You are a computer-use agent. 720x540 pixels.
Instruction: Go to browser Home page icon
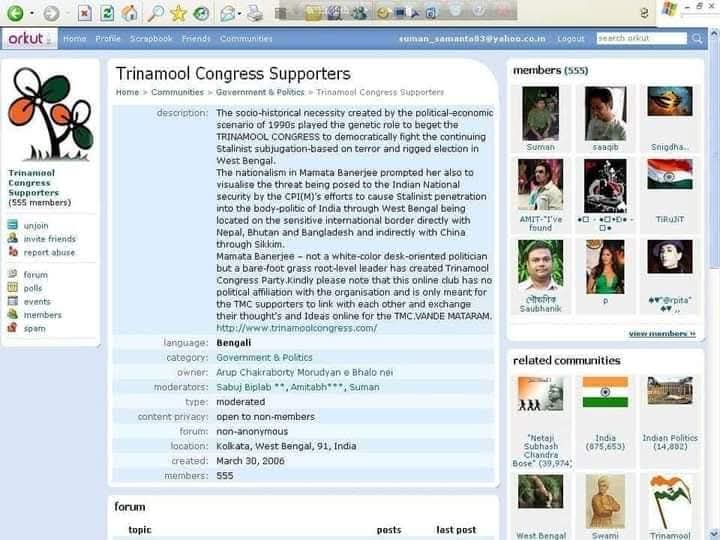click(x=129, y=13)
